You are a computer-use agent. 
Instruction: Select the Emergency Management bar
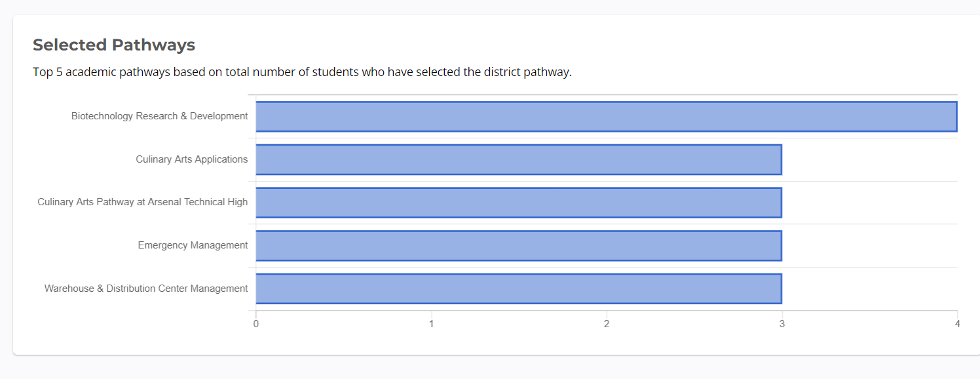[x=518, y=246]
